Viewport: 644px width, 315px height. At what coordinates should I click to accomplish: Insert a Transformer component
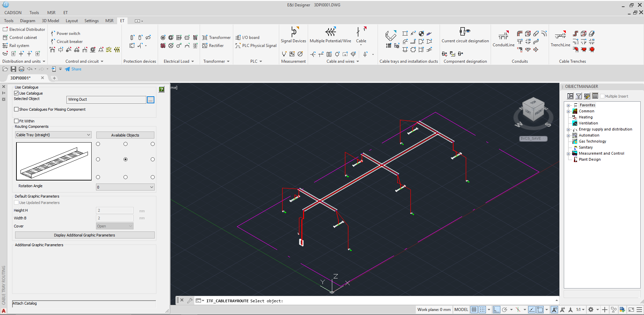click(x=216, y=38)
